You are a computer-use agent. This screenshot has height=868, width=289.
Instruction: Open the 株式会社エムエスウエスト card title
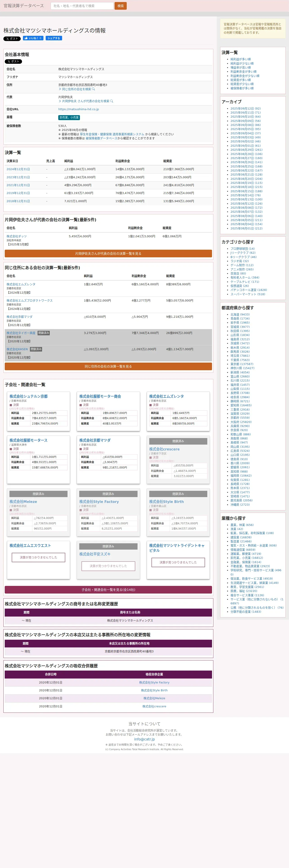[30, 546]
